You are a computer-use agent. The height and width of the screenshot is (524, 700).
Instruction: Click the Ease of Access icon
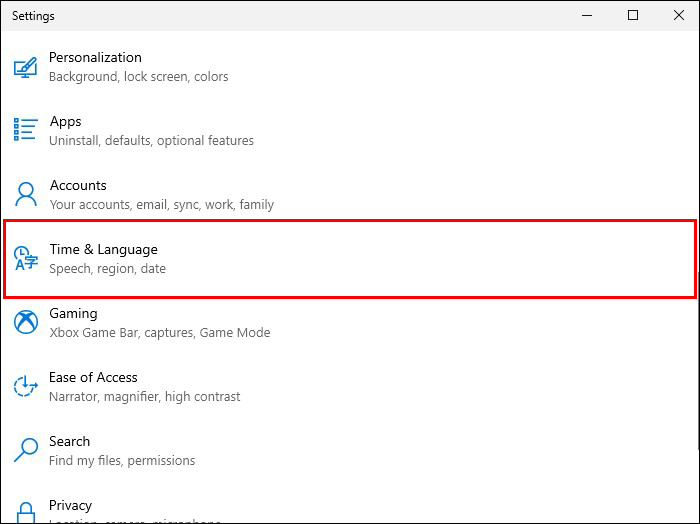coord(25,386)
